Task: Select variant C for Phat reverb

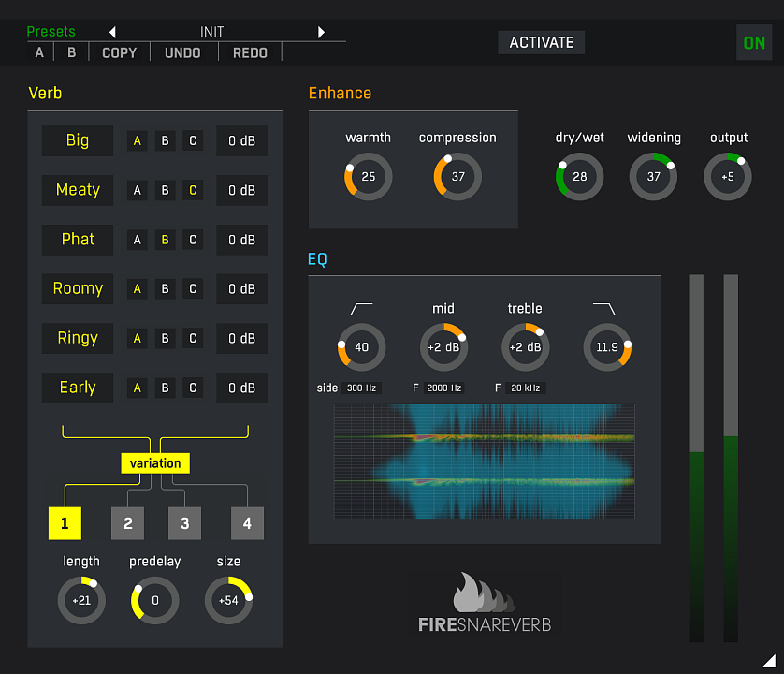Action: pyautogui.click(x=193, y=241)
